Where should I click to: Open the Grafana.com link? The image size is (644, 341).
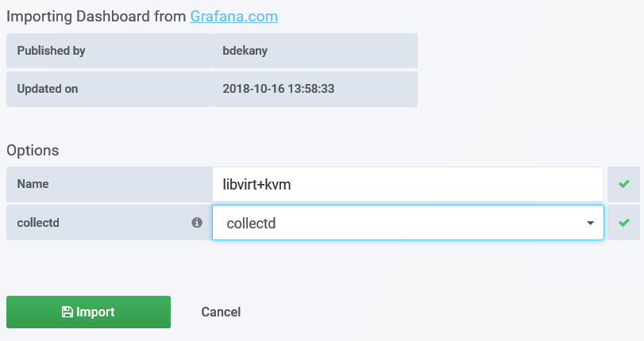tap(233, 16)
